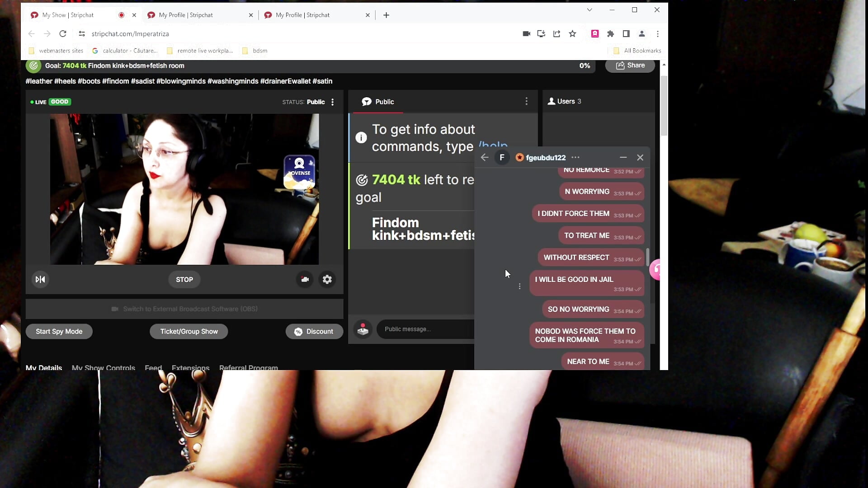Image resolution: width=868 pixels, height=488 pixels.
Task: Close the My Show Stripchat tab
Action: [134, 15]
